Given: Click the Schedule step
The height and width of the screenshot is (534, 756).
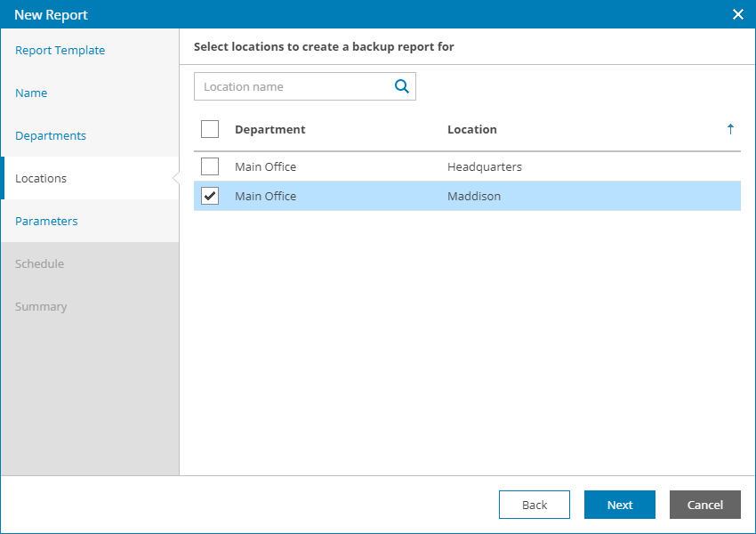Looking at the screenshot, I should click(x=39, y=264).
